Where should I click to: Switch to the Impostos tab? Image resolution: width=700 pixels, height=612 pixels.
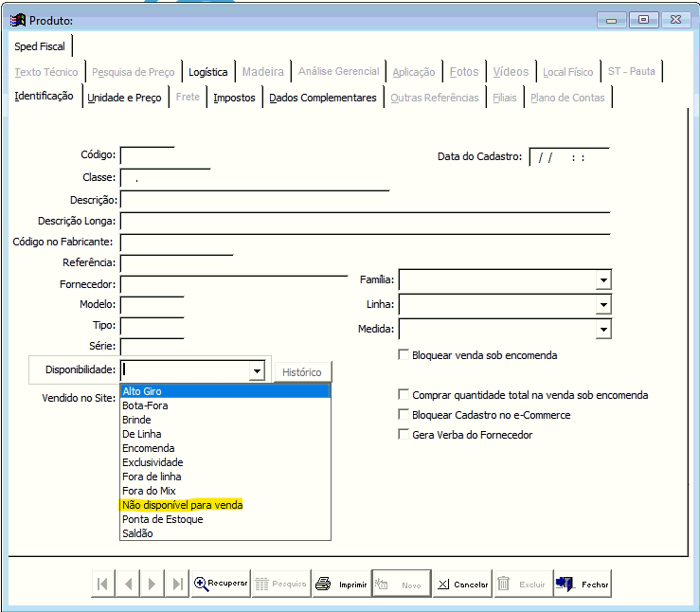[x=234, y=98]
